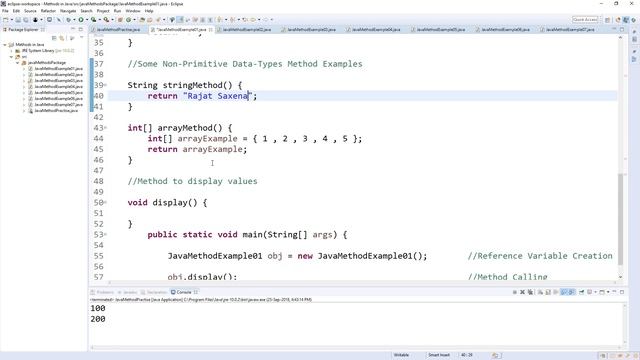Toggle Link with Editor in Package Explorer

(62, 38)
